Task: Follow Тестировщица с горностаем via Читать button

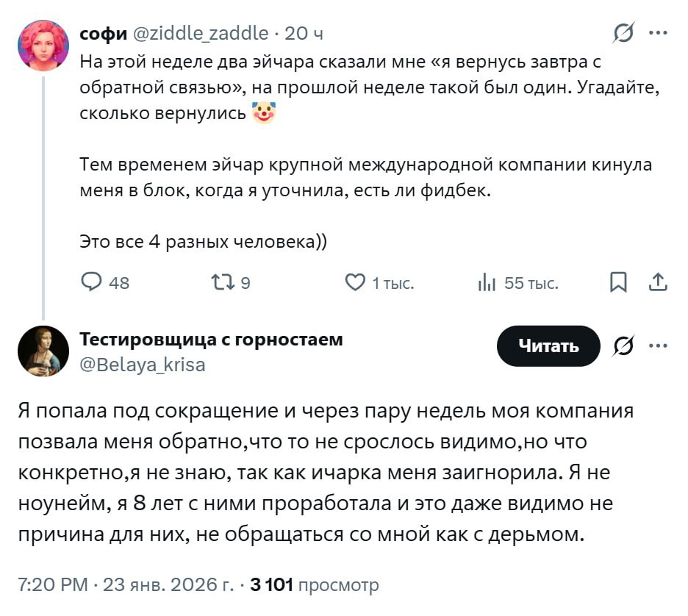Action: pos(548,346)
